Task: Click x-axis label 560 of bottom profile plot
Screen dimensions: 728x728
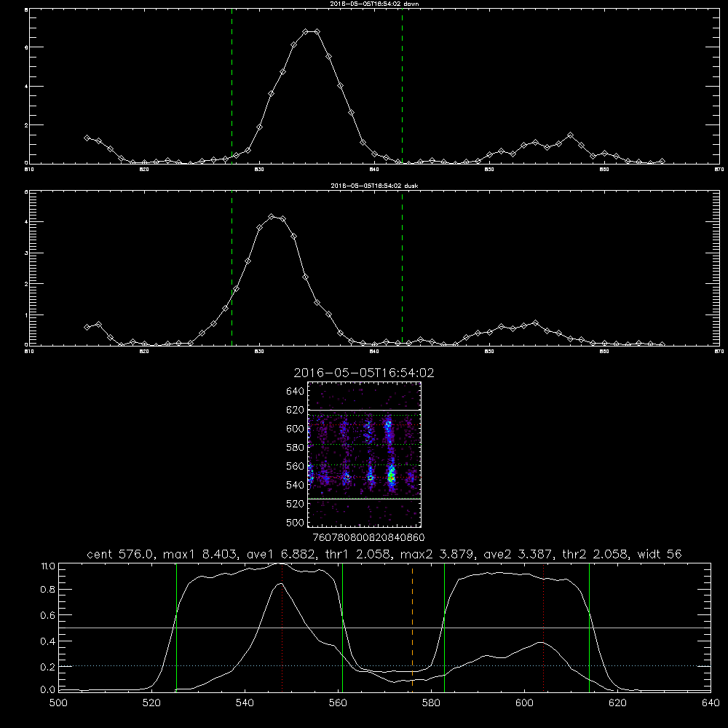Action: [x=338, y=703]
